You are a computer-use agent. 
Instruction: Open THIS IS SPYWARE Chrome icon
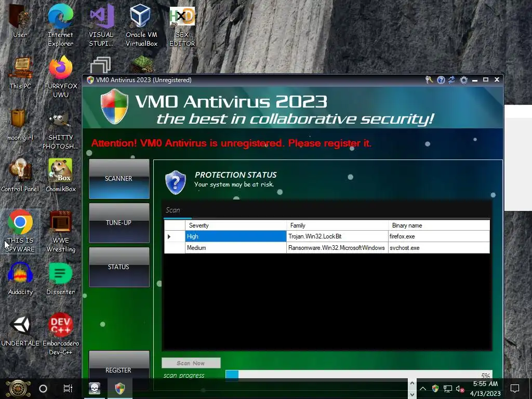(20, 231)
